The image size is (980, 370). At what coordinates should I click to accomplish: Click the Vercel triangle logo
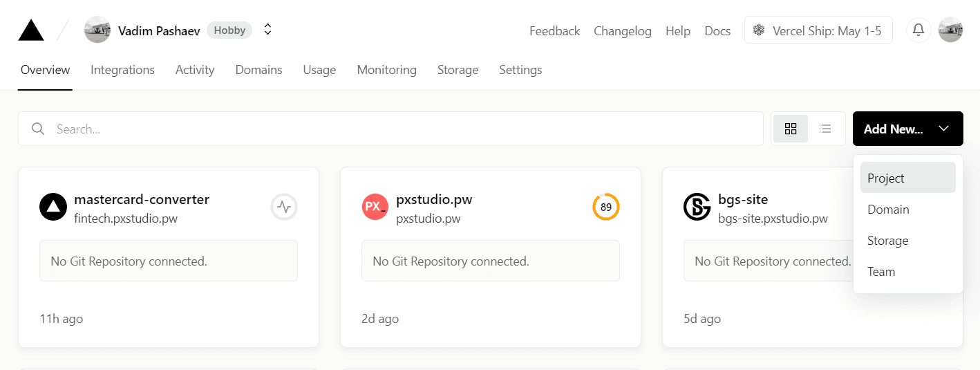pyautogui.click(x=31, y=30)
